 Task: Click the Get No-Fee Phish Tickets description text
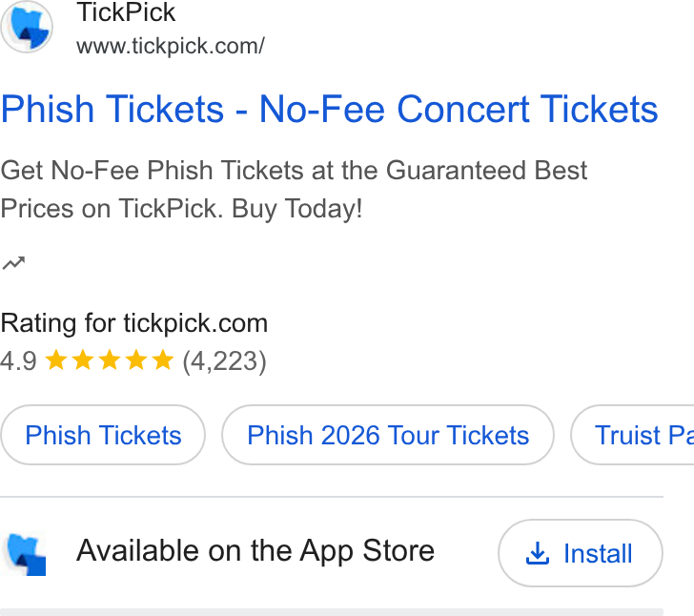[x=294, y=190]
